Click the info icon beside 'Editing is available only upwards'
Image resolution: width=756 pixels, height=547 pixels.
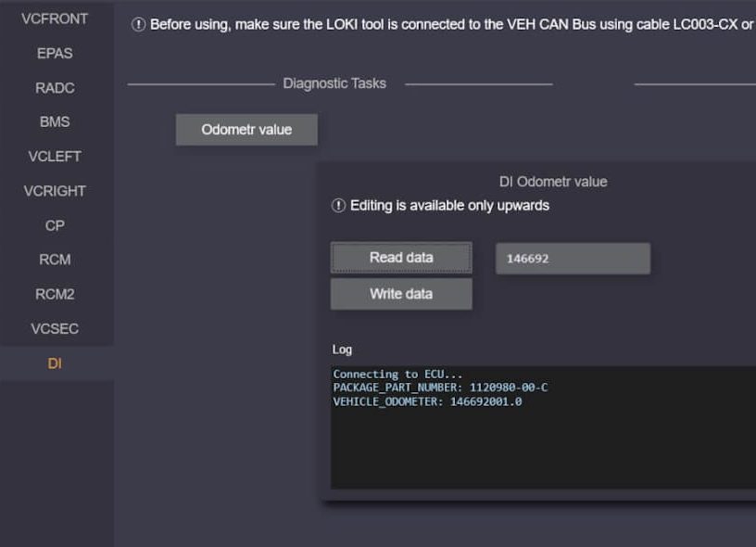point(338,206)
